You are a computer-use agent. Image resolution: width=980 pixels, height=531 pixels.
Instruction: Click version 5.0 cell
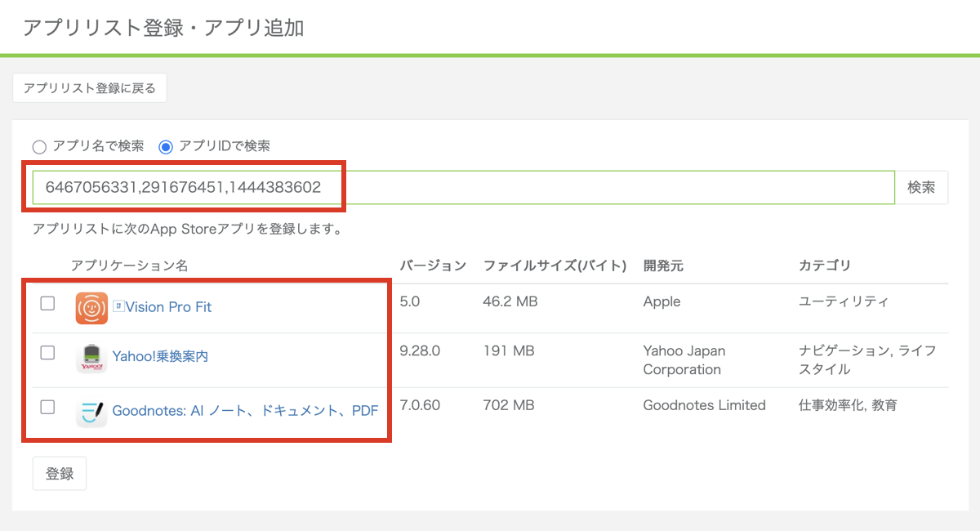(x=410, y=301)
